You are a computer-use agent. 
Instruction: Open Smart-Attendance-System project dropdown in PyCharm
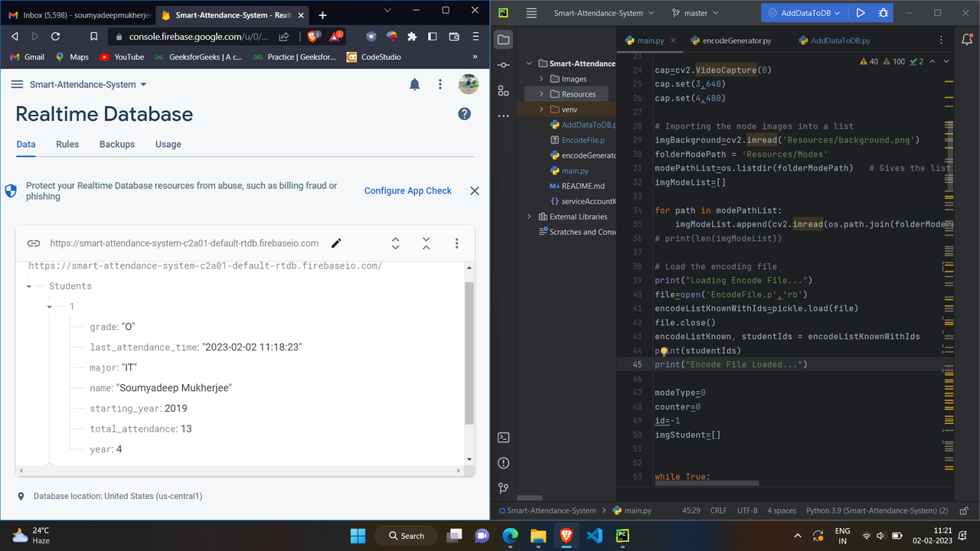point(604,13)
